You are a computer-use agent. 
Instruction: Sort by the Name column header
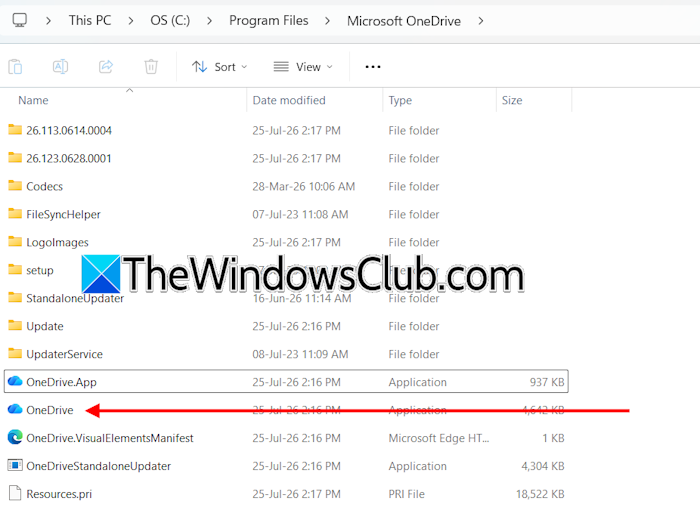pyautogui.click(x=33, y=100)
